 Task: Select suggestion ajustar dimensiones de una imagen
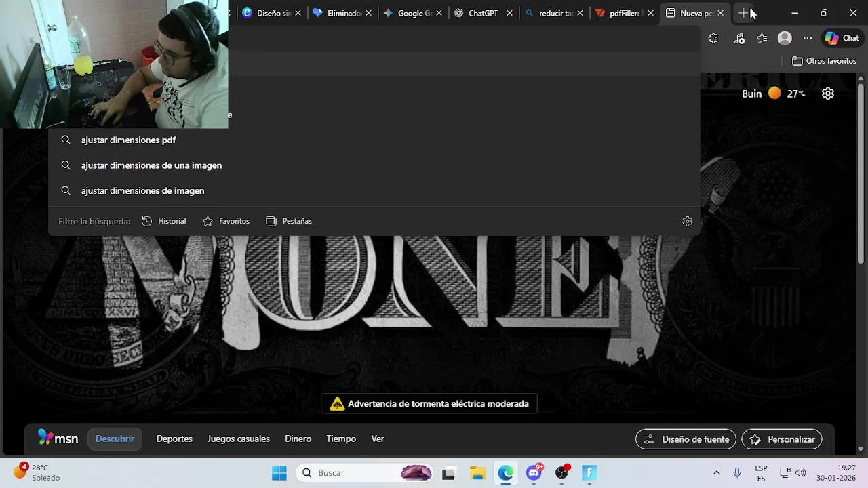pyautogui.click(x=374, y=165)
